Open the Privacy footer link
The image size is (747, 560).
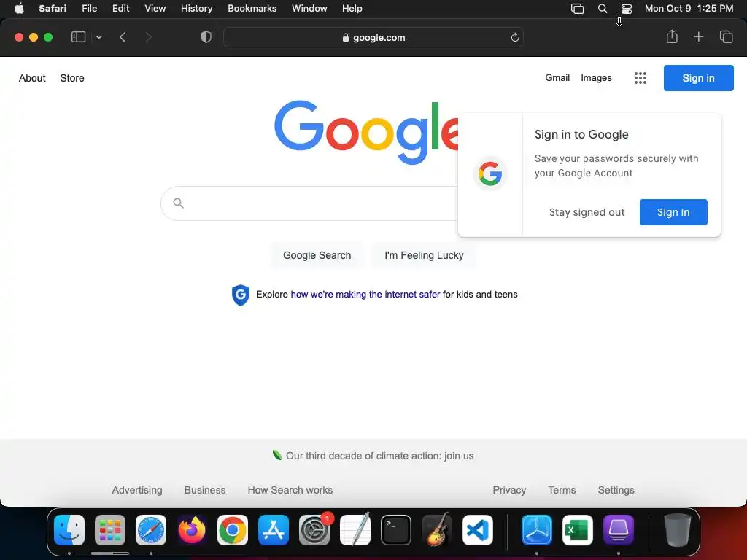pos(509,490)
